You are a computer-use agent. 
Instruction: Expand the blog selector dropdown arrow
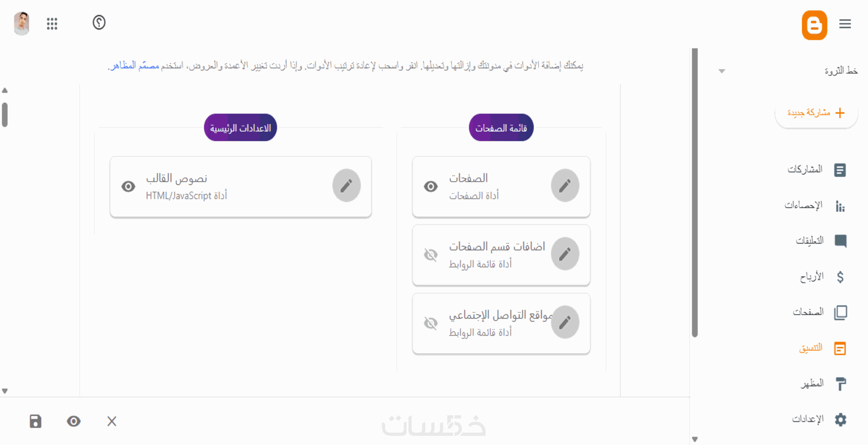point(722,71)
